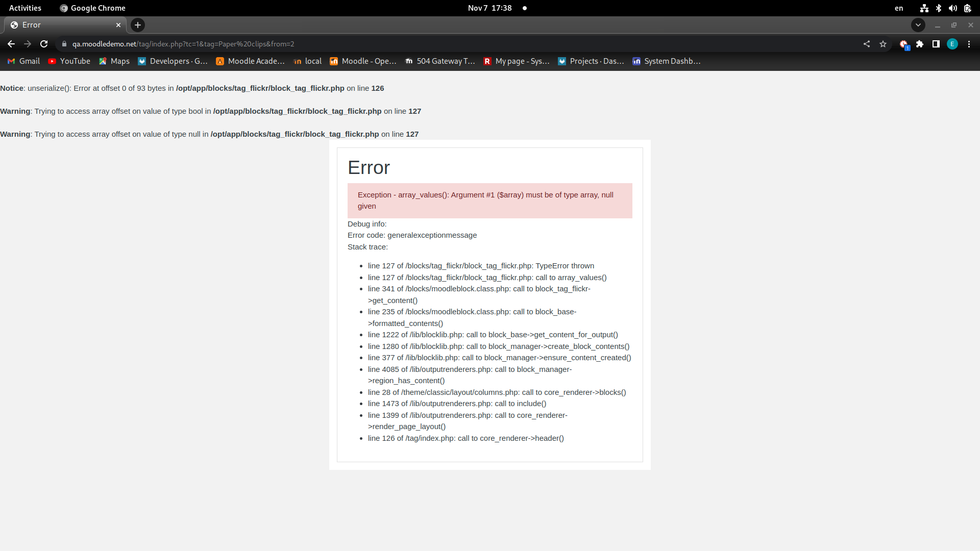Expand the tab search dropdown
This screenshot has width=980, height=551.
click(x=918, y=25)
